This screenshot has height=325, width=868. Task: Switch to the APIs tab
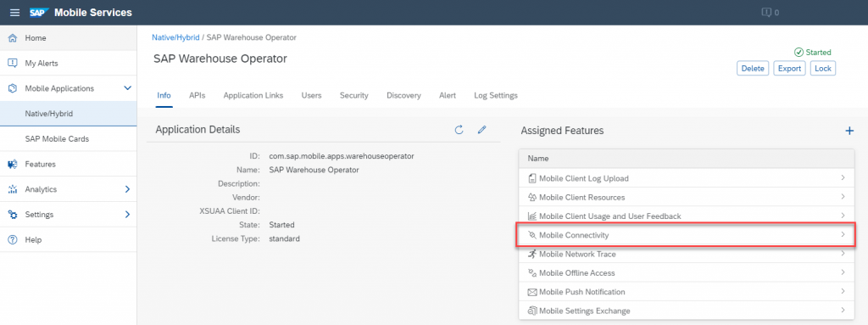[x=197, y=95]
